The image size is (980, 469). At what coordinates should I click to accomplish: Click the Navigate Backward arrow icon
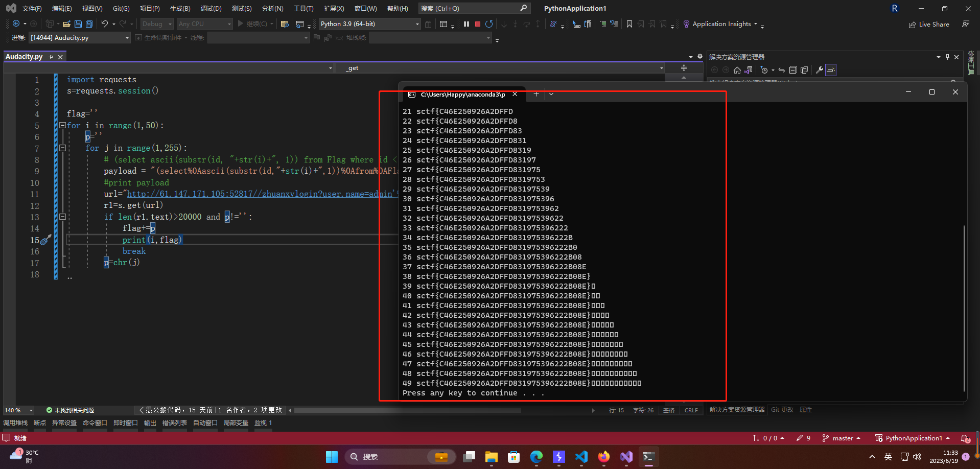tap(16, 24)
